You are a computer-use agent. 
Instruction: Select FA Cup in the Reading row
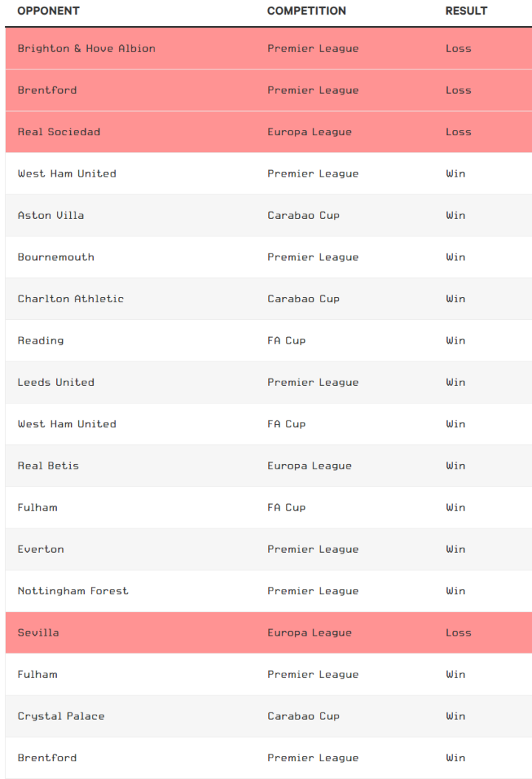coord(287,341)
